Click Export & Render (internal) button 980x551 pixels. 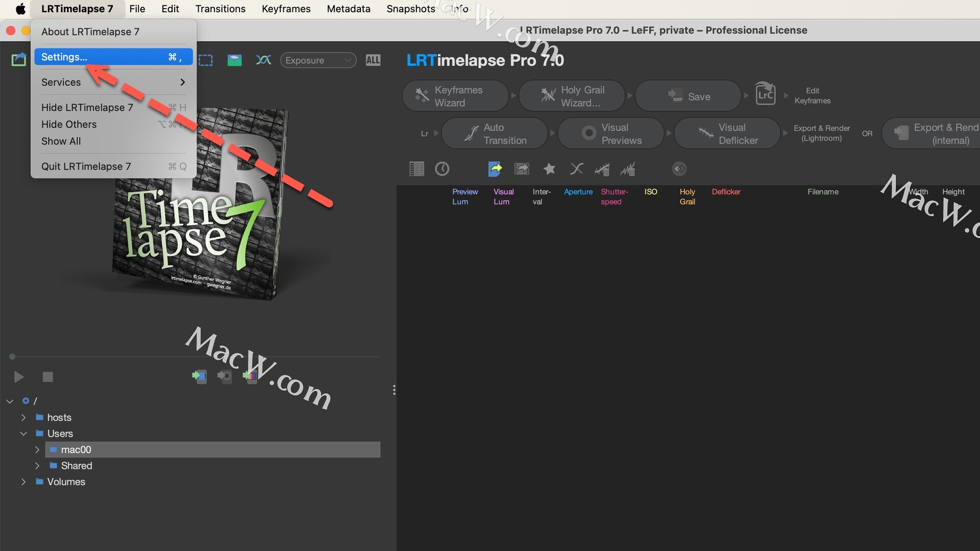coord(931,134)
